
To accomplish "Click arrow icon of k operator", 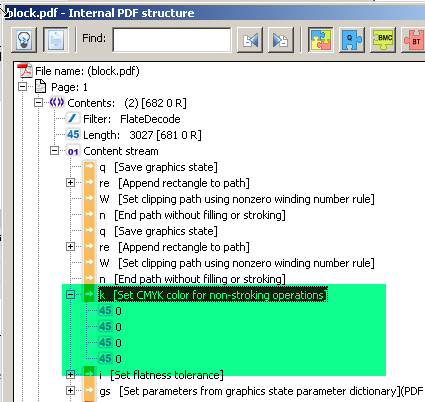I will tap(89, 294).
